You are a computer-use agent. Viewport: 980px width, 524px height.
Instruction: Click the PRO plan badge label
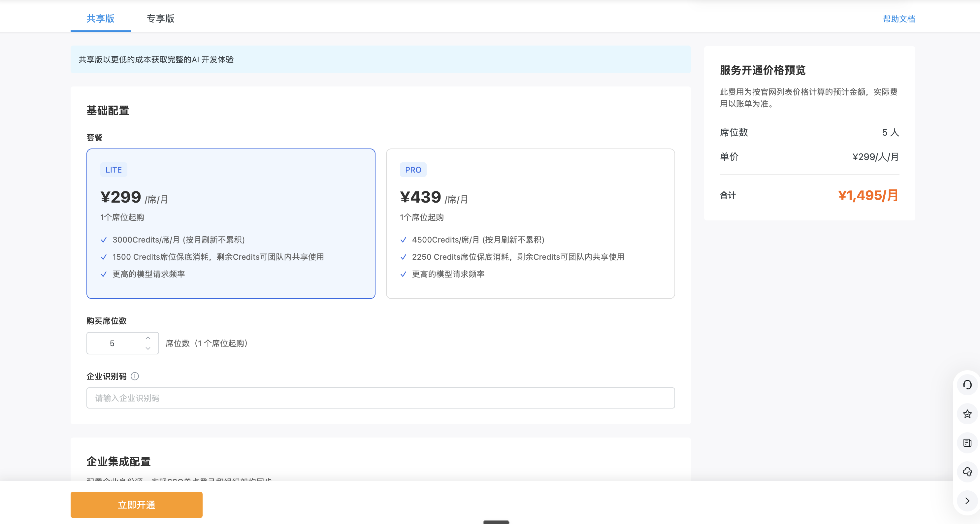point(413,170)
